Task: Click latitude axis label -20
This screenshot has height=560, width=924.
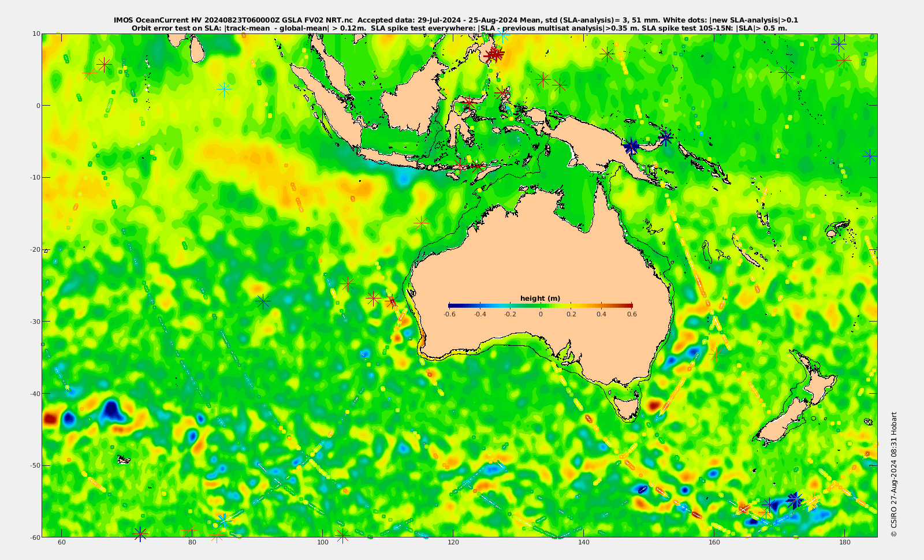Action: 35,249
